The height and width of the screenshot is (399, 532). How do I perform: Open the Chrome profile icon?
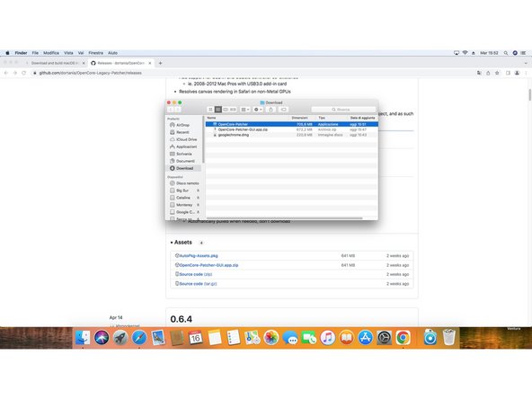pyautogui.click(x=517, y=73)
